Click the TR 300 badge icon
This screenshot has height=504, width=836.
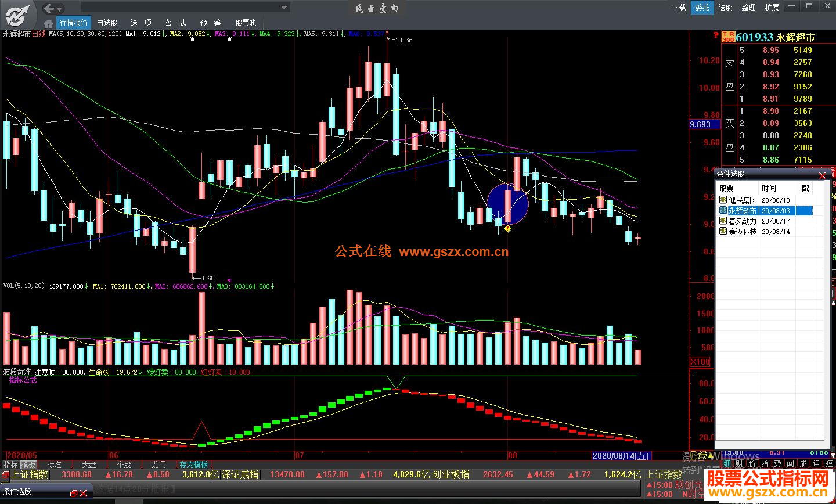[x=728, y=37]
